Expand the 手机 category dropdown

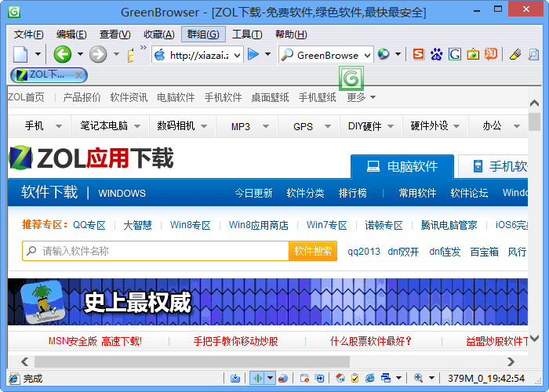(59, 126)
